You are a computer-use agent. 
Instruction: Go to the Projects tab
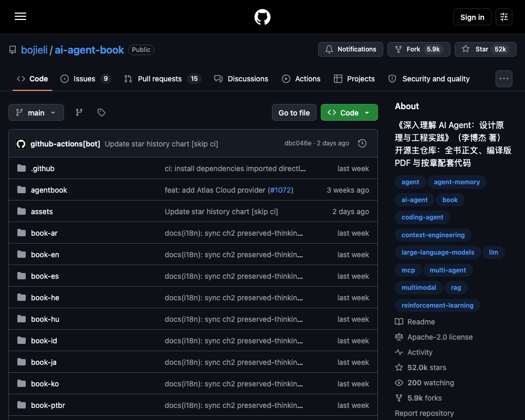tap(354, 79)
